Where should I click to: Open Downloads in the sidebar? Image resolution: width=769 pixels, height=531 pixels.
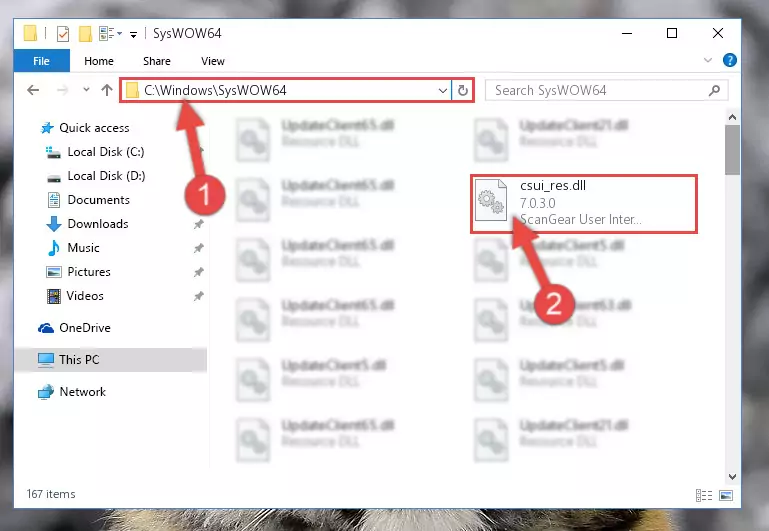click(x=98, y=224)
